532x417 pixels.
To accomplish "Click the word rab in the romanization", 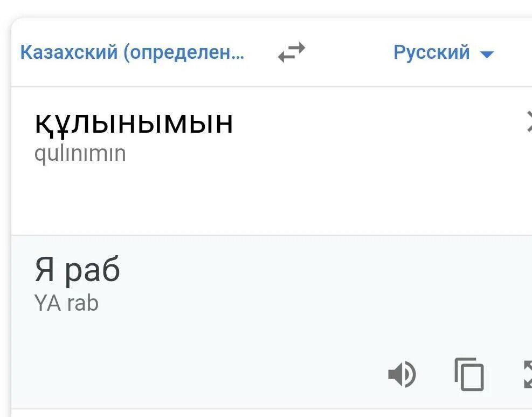I will click(x=83, y=303).
